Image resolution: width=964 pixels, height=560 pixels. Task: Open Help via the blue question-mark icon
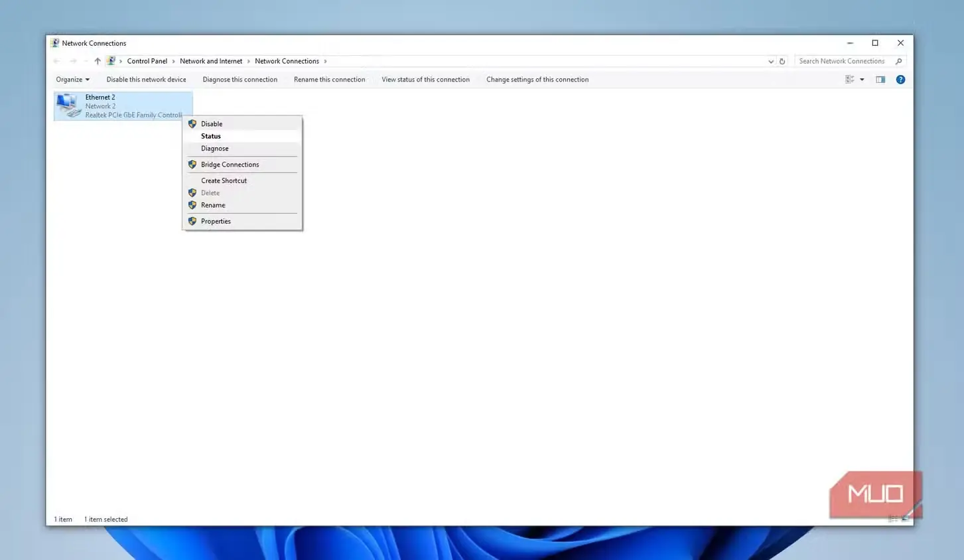click(900, 80)
